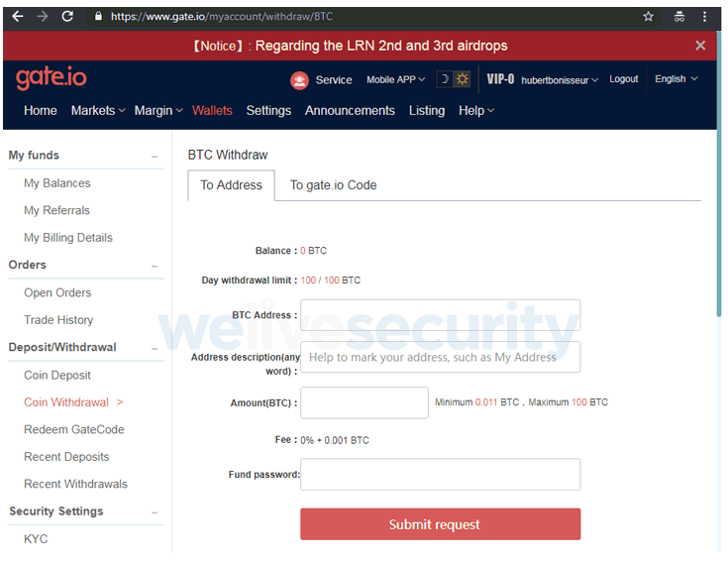Screen dimensions: 728x562
Task: Collapse the Security Settings section
Action: click(155, 512)
